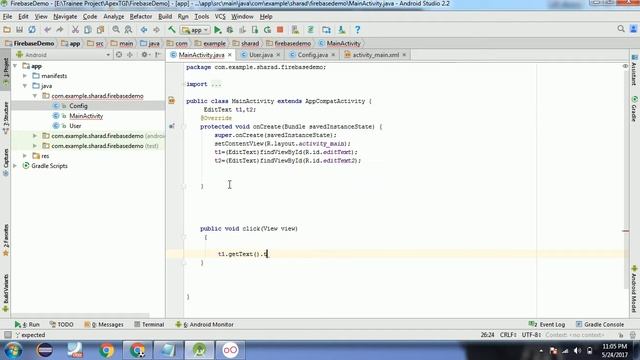Viewport: 640px width, 360px height.
Task: Click the AVD Manager icon
Action: point(295,29)
